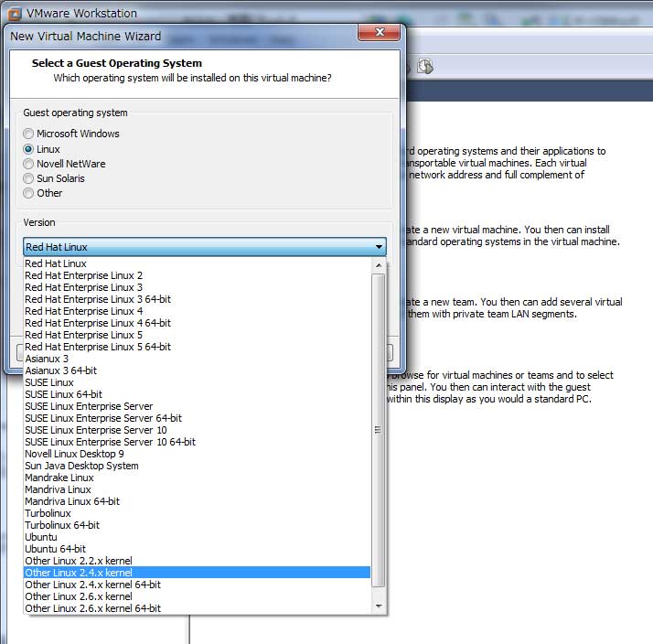Select Red Hat Enterprise Linux 5 64-bit
Screen dimensions: 653x644
click(197, 347)
